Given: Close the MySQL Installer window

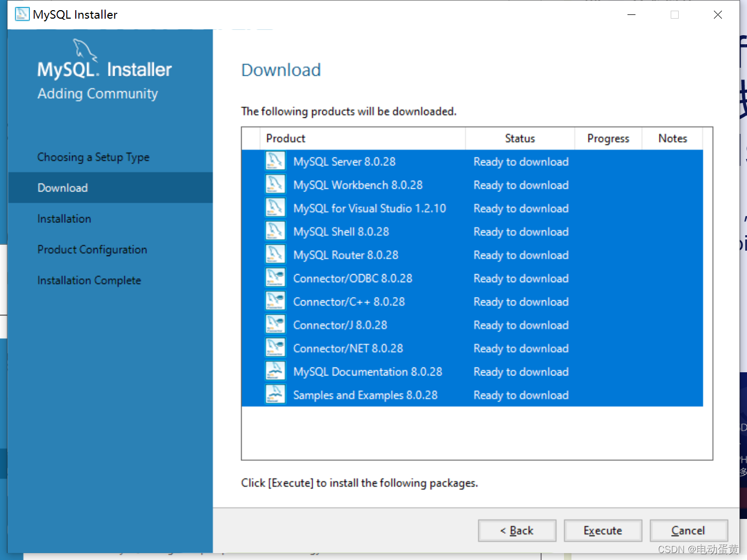Looking at the screenshot, I should (x=718, y=14).
